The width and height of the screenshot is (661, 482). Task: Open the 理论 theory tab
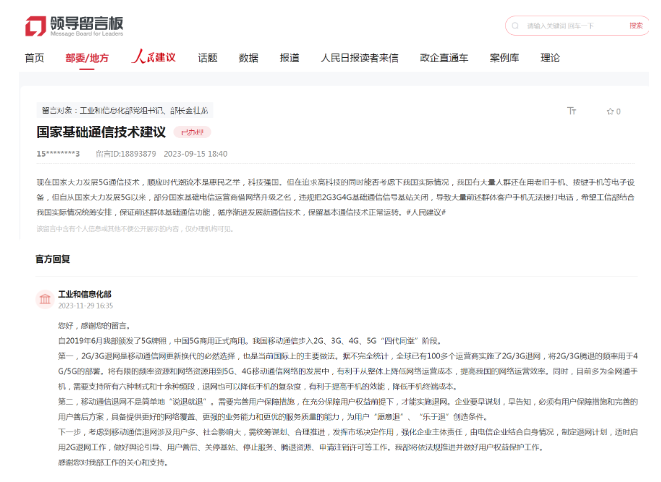[x=550, y=58]
